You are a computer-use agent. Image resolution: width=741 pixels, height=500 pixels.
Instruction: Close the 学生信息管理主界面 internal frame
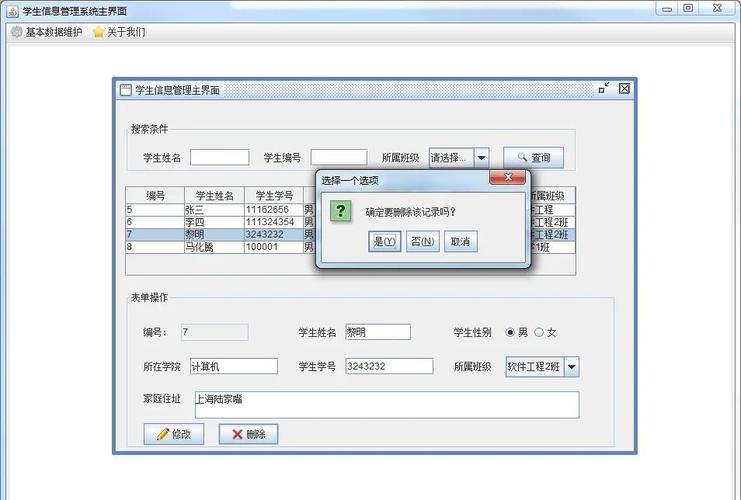pyautogui.click(x=624, y=88)
